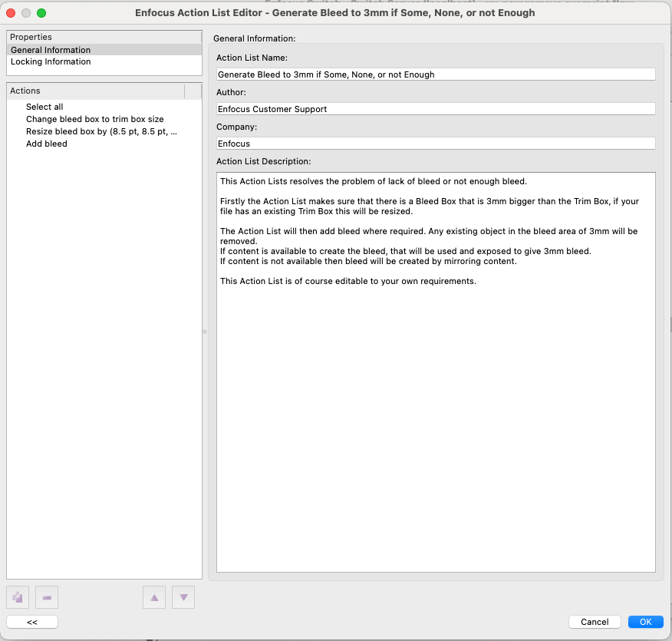The height and width of the screenshot is (641, 672).
Task: Select the 'Add bleed' action
Action: point(46,144)
